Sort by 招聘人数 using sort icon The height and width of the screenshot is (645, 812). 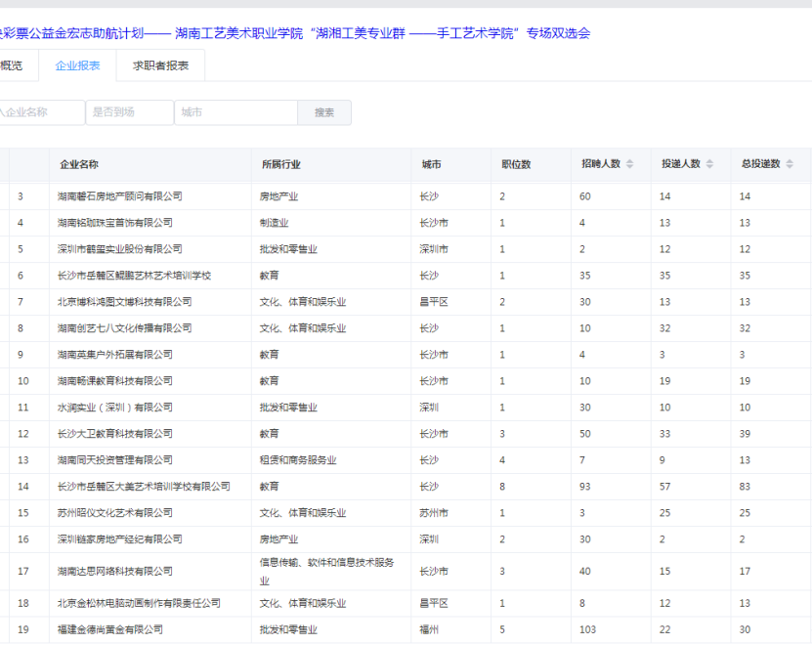(630, 164)
